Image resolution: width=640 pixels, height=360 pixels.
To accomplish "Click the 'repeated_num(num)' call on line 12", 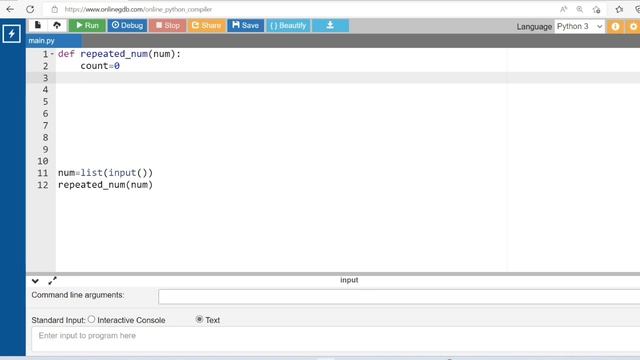I will [105, 184].
